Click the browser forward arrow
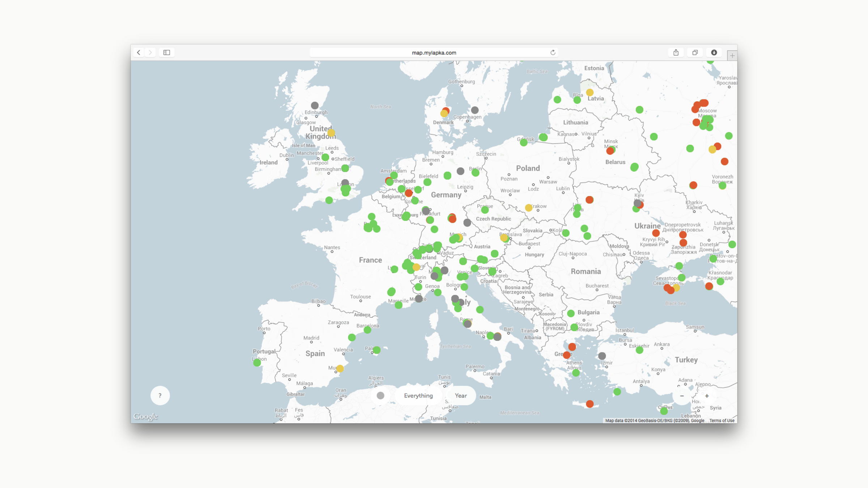Image resolution: width=868 pixels, height=488 pixels. click(x=150, y=52)
